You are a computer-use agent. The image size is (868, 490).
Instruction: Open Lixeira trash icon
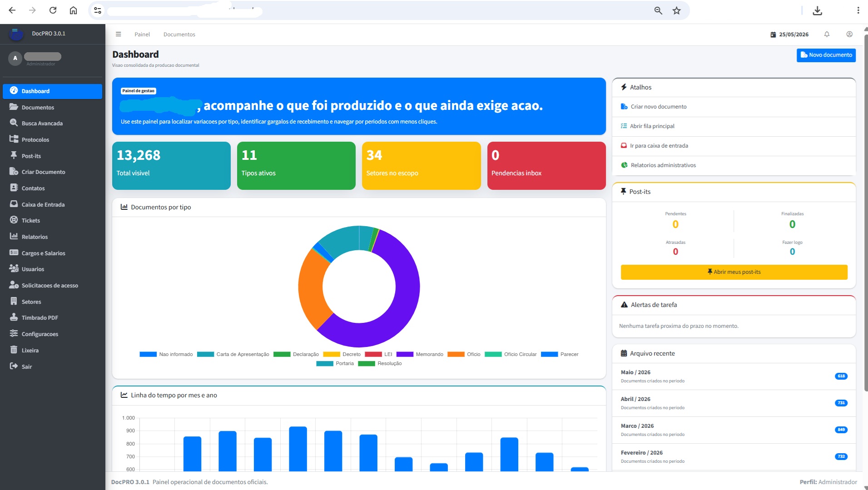click(14, 350)
